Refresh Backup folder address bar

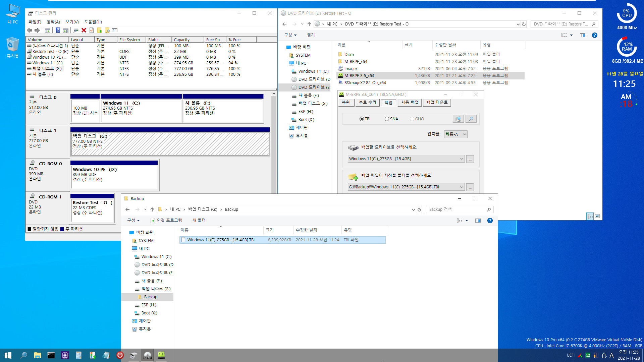coord(419,209)
